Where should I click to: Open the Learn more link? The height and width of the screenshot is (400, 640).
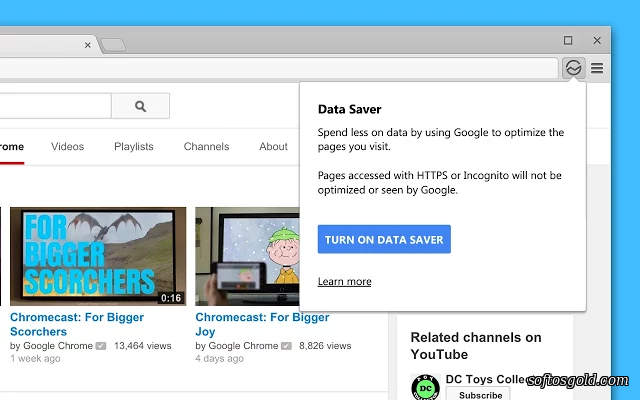click(x=344, y=282)
